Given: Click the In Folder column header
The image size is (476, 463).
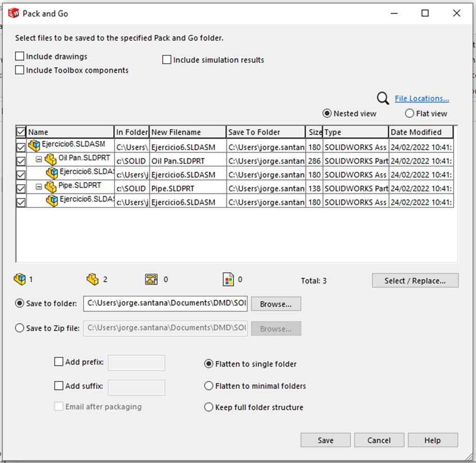Looking at the screenshot, I should tap(132, 132).
